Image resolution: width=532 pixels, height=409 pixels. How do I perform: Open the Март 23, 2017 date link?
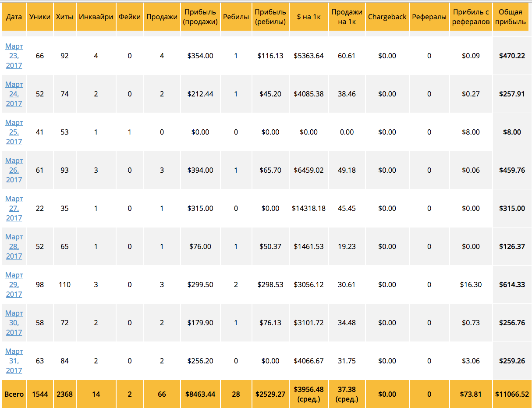coord(14,56)
